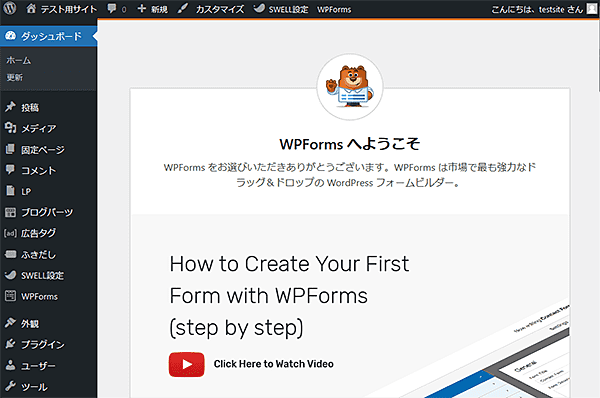This screenshot has height=398, width=600.
Task: Open ツール label in the sidebar
Action: [34, 387]
